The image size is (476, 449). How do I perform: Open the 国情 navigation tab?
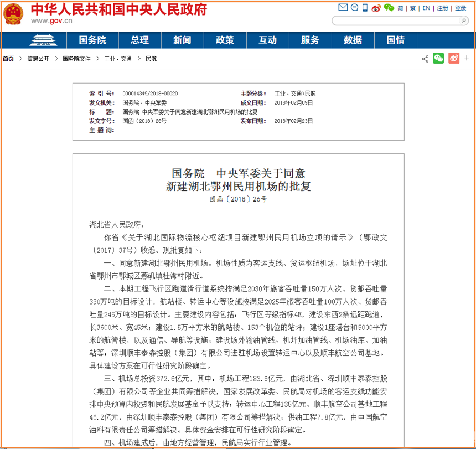pyautogui.click(x=396, y=40)
